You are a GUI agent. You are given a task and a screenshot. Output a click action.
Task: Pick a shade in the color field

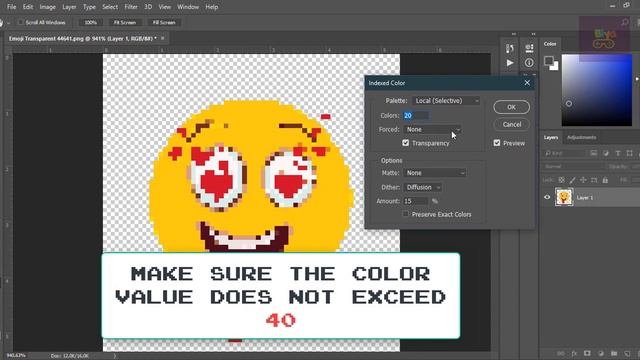(x=597, y=90)
